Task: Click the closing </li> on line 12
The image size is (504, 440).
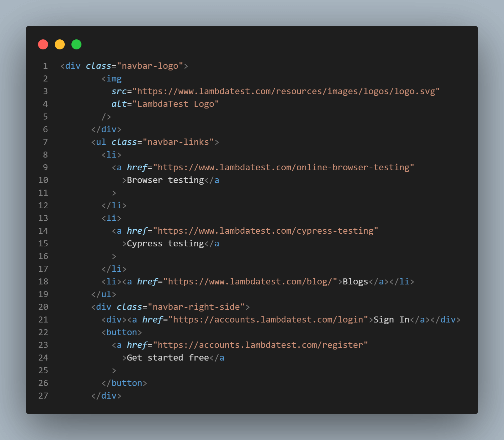Action: click(114, 206)
